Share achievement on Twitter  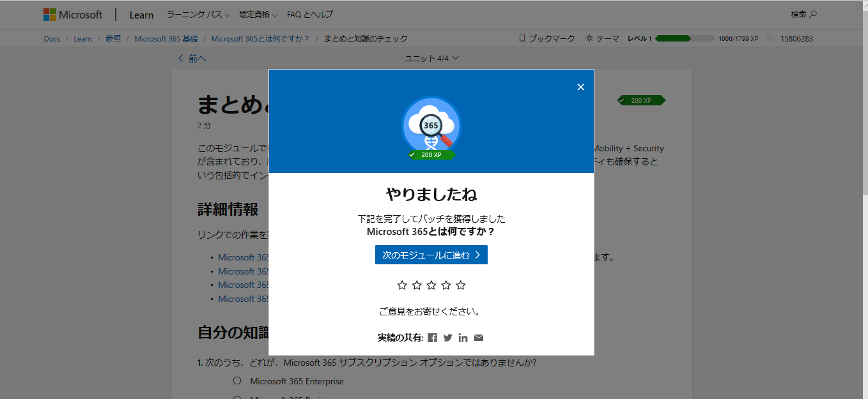tap(448, 338)
